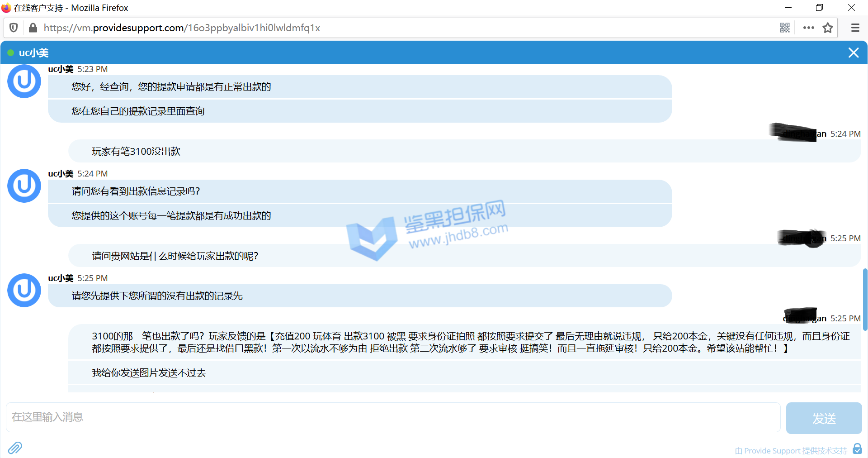868x458 pixels.
Task: Click the message 玩家有笔3100没出款
Action: 136,152
